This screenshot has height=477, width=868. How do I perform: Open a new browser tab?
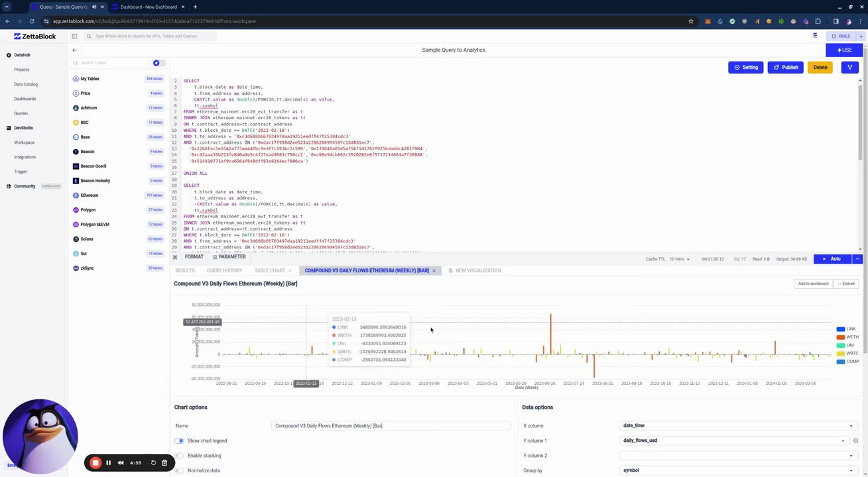pos(195,7)
